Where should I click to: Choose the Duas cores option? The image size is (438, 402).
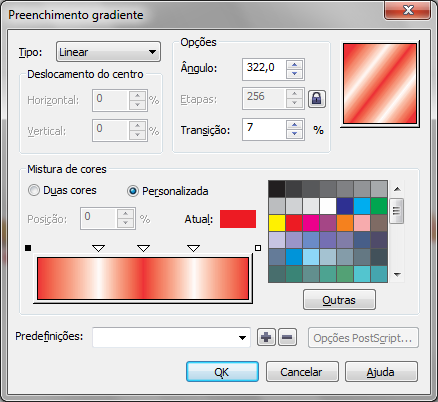pos(34,190)
